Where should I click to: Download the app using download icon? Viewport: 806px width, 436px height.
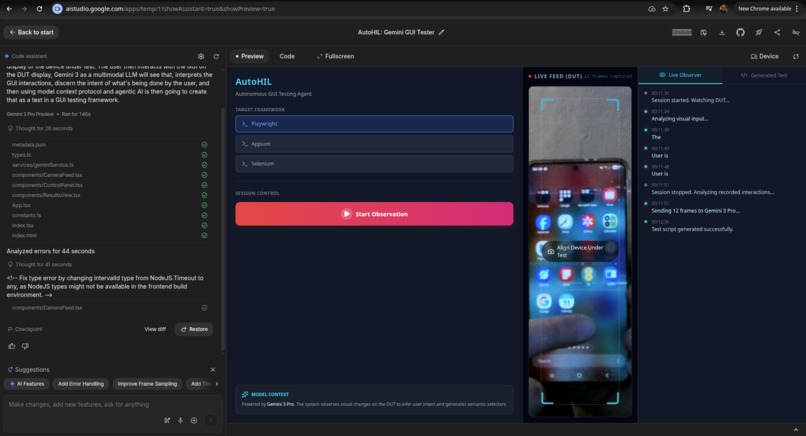722,32
